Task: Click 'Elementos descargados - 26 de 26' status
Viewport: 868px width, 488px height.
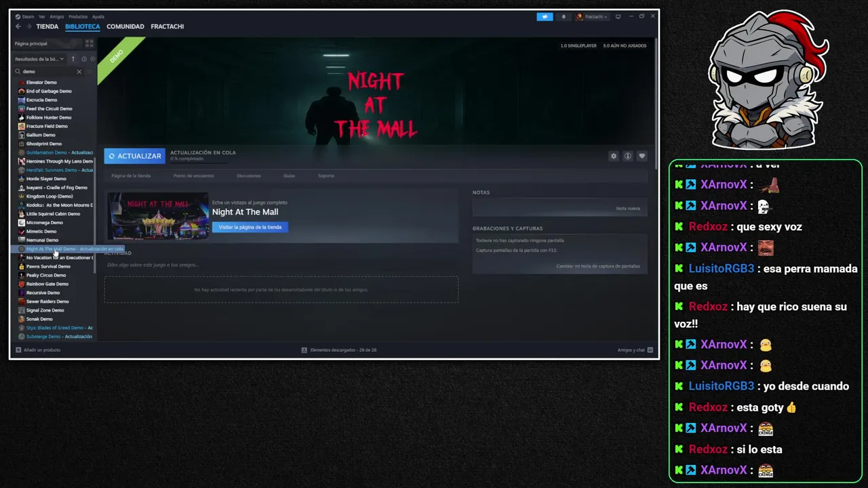Action: coord(343,350)
